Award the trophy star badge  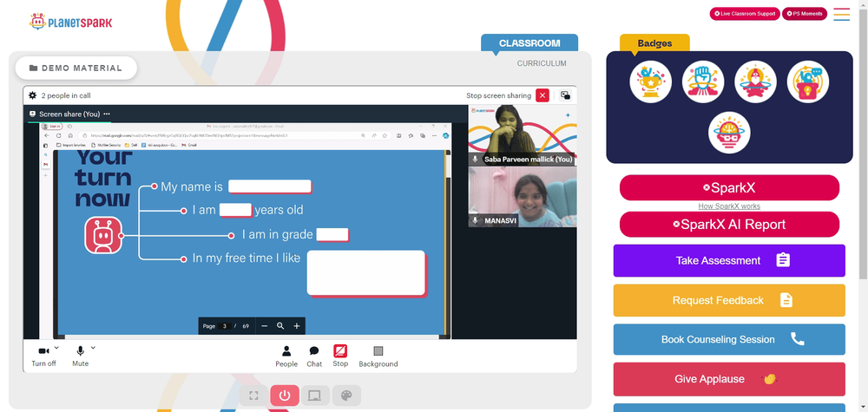click(x=650, y=82)
